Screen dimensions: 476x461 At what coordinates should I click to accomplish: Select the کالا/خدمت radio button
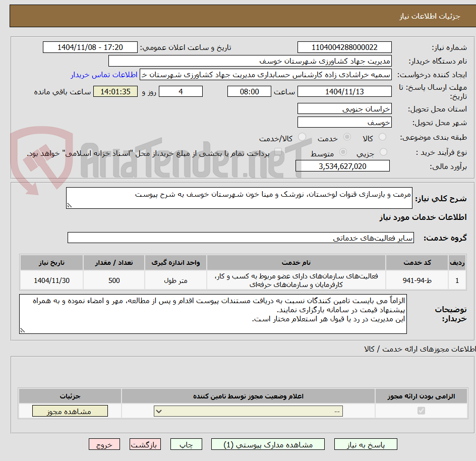coord(302,137)
